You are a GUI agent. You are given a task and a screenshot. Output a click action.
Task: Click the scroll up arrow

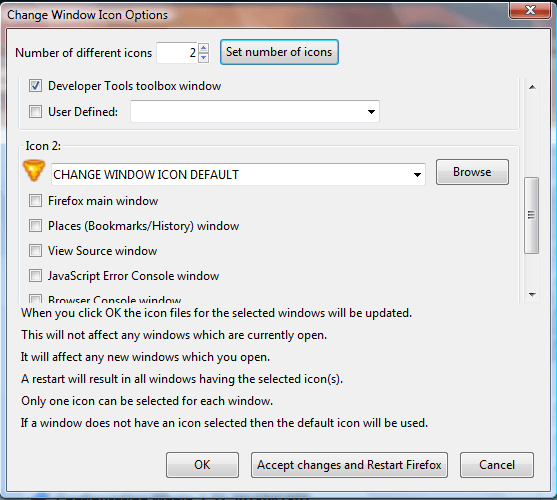point(532,87)
